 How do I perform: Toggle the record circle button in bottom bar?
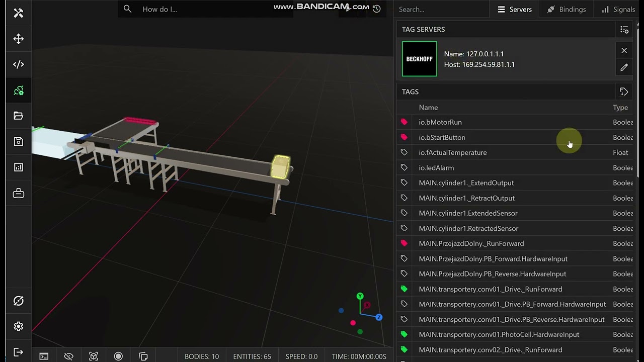[x=118, y=356]
